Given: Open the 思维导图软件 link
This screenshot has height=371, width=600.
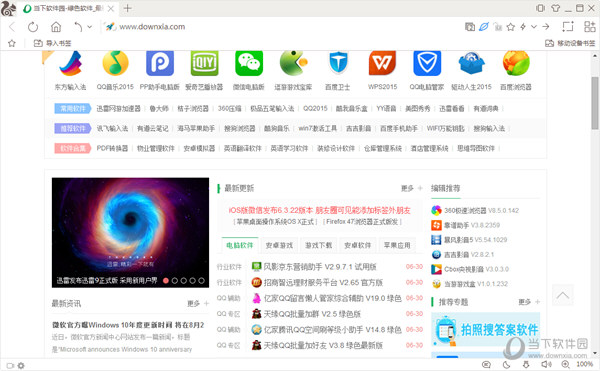Looking at the screenshot, I should 476,148.
